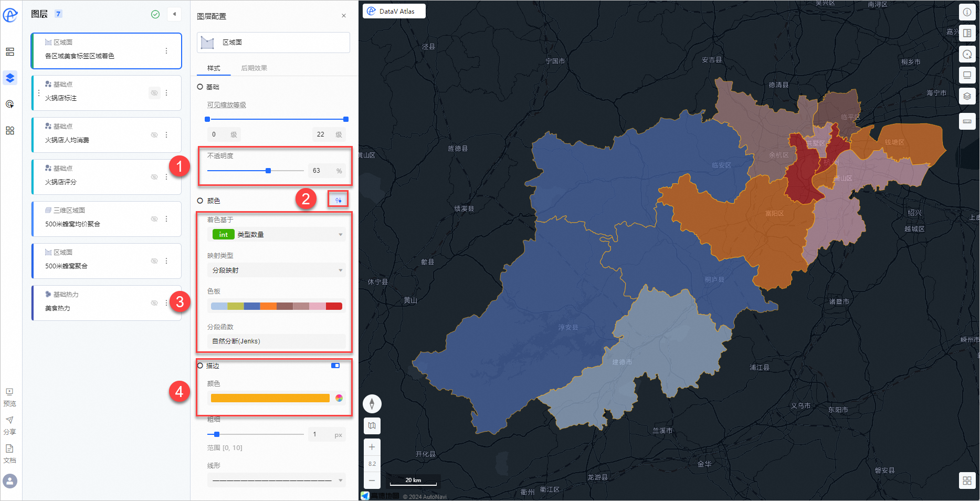Toggle visibility of 火锅店评分 layer
The image size is (980, 501).
(x=154, y=177)
